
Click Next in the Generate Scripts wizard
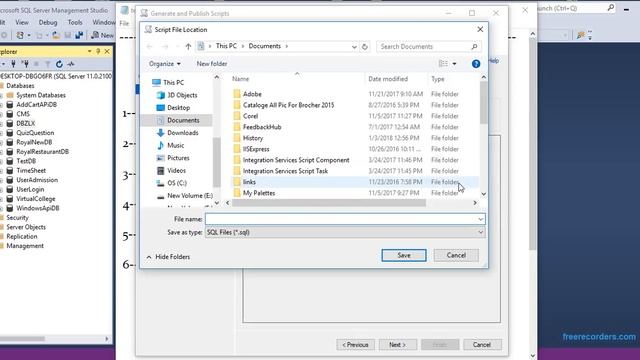[398, 344]
